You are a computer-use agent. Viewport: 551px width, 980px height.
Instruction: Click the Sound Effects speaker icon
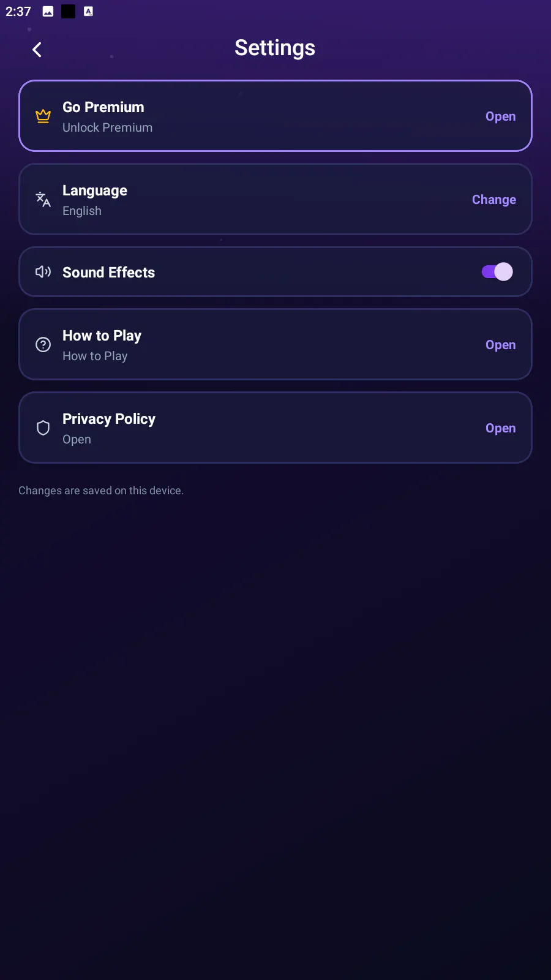pos(43,272)
